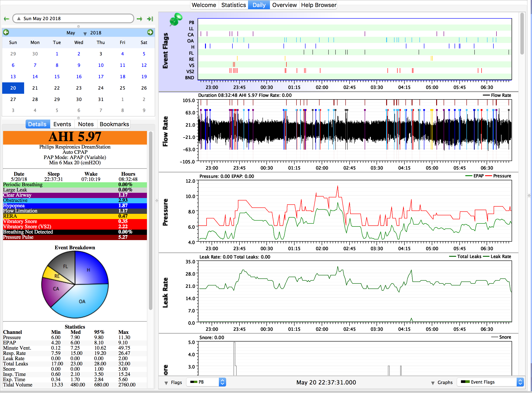This screenshot has height=393, width=532.
Task: Open the Event Flags graph combo box
Action: (x=490, y=382)
